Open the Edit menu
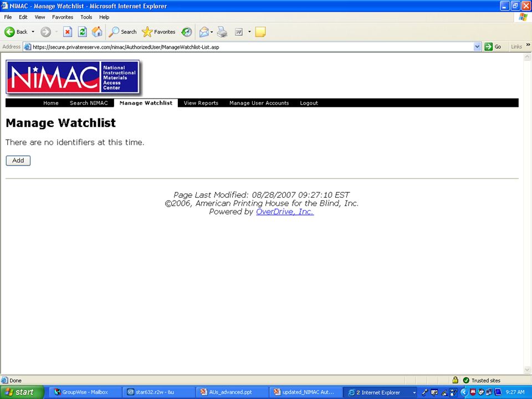Screen dimensions: 532x399 [x=23, y=17]
